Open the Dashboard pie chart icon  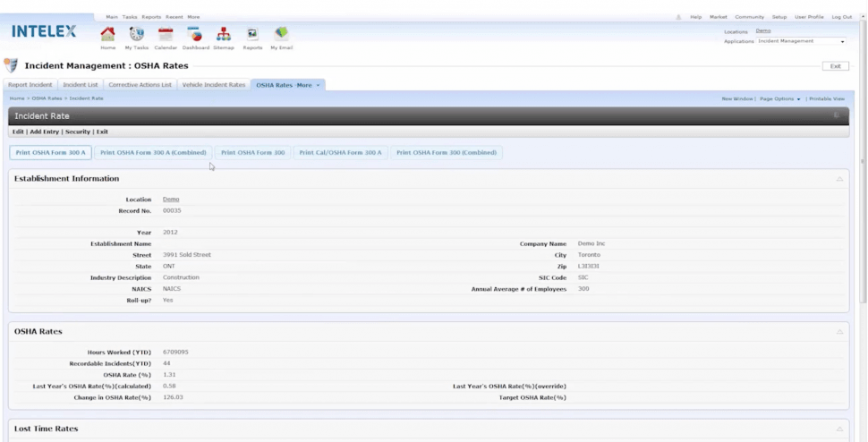pyautogui.click(x=195, y=34)
